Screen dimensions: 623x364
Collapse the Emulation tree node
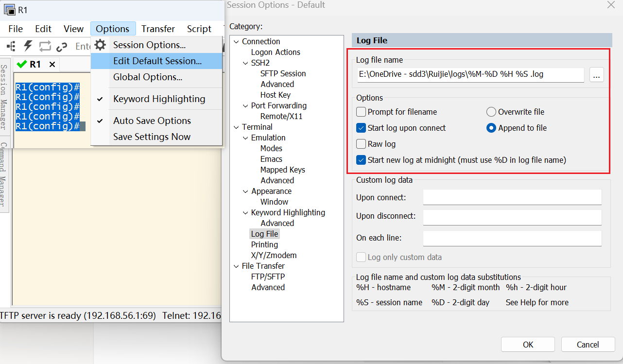click(x=245, y=138)
